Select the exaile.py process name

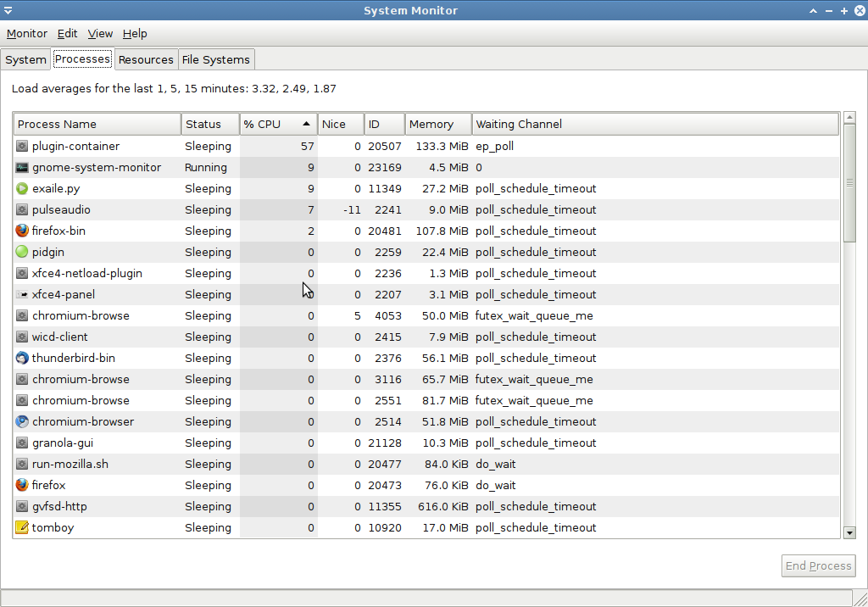point(56,189)
